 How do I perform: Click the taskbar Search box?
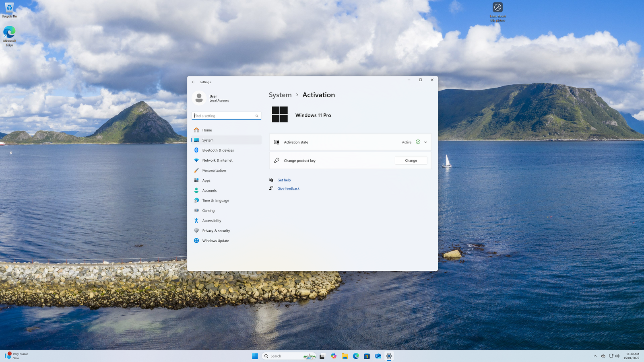(x=289, y=356)
